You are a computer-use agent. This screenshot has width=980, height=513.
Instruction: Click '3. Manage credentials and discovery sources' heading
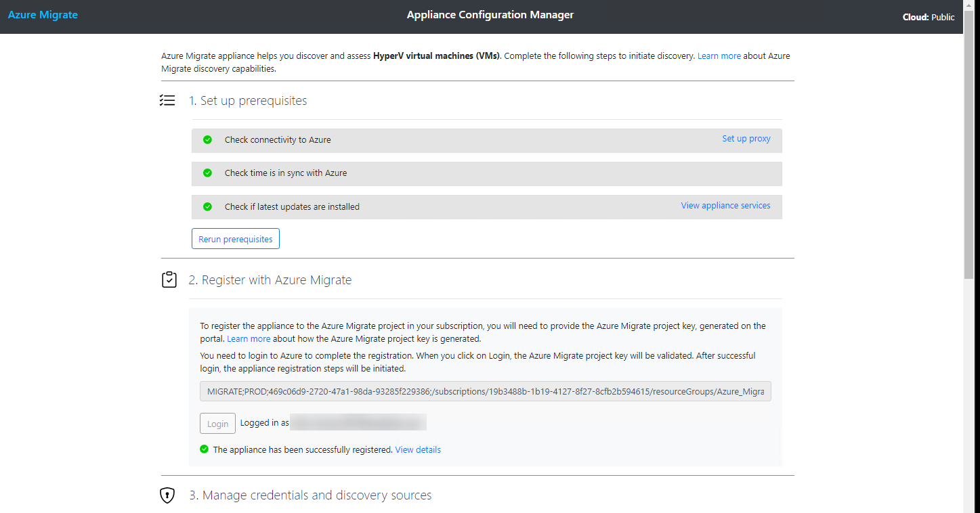(x=310, y=495)
